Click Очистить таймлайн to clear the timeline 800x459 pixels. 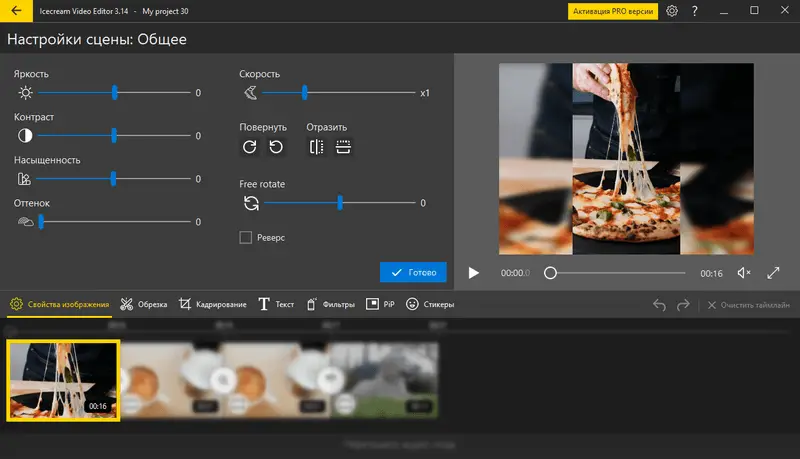pyautogui.click(x=748, y=305)
